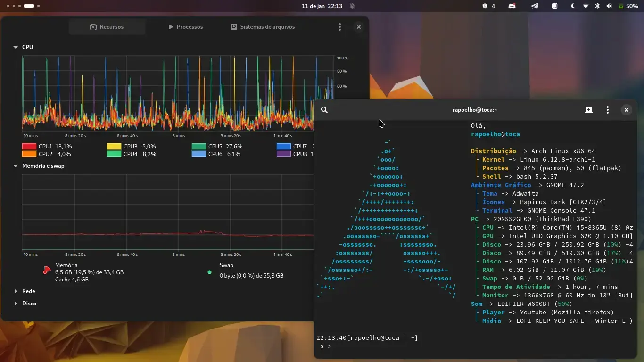
Task: Click the Ambiente Gráfico GNOME 47.2 line
Action: 528,185
